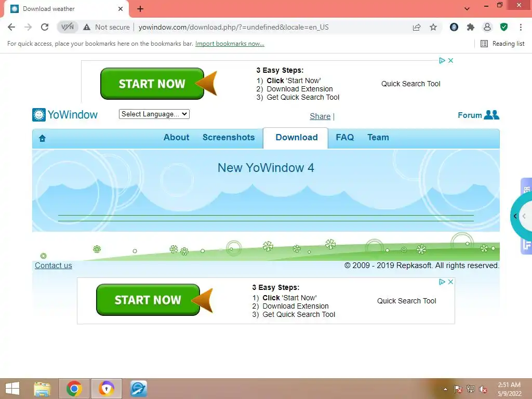Toggle the VPN badge in address bar
Screen dimensions: 532x399
[x=67, y=27]
